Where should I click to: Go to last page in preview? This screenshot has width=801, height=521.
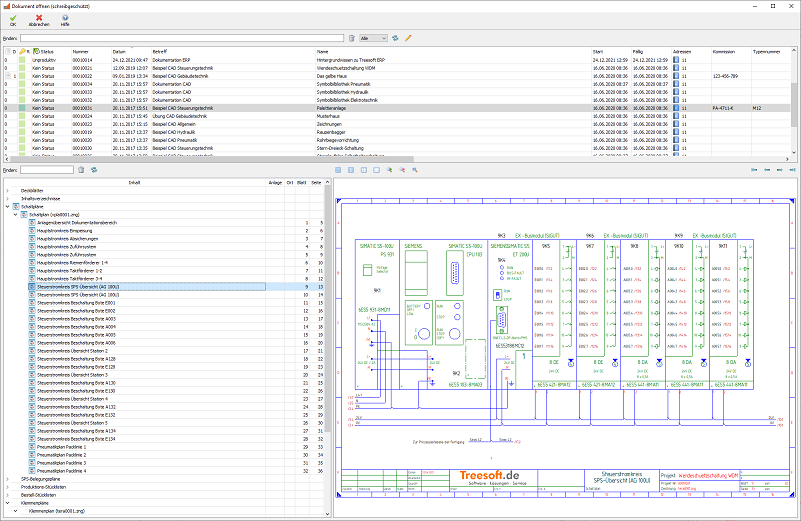793,171
